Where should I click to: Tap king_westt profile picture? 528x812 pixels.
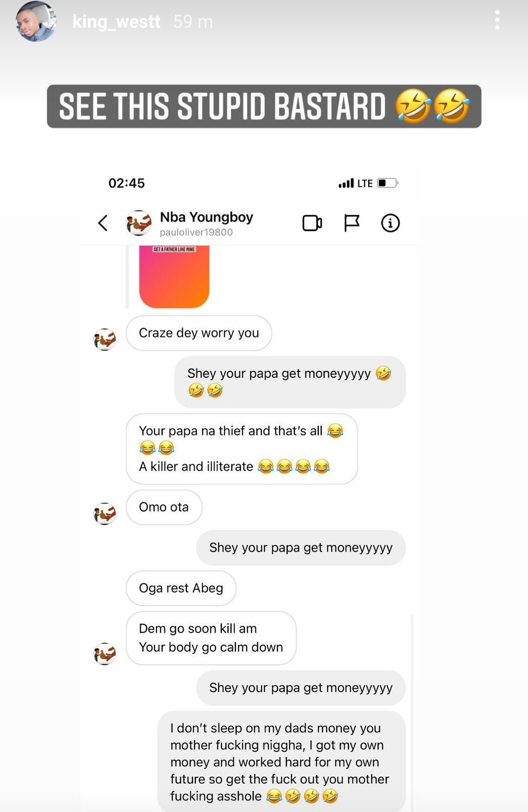pos(35,22)
